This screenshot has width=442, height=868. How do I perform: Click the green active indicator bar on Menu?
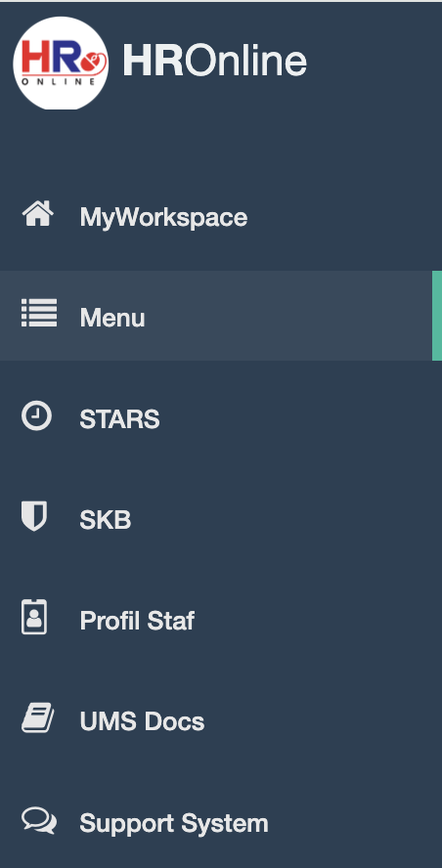click(x=437, y=316)
